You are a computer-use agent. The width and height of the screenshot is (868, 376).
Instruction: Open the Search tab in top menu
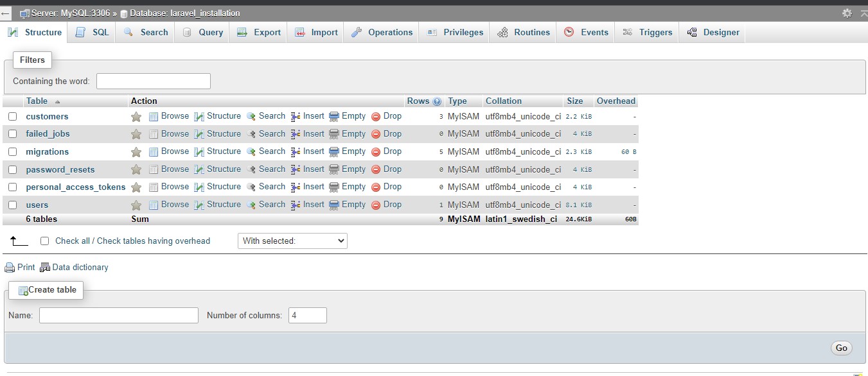(x=146, y=33)
